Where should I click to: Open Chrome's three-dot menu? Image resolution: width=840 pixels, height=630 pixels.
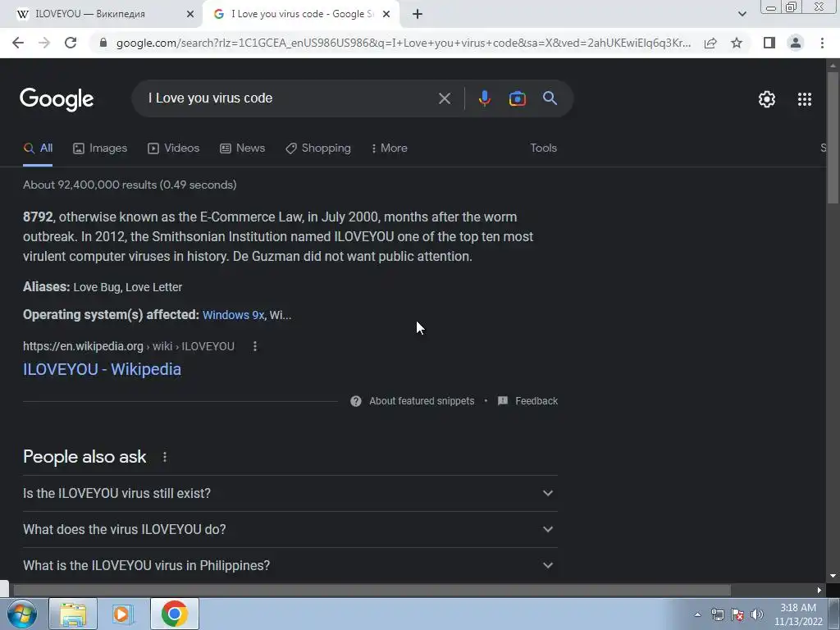tap(822, 43)
